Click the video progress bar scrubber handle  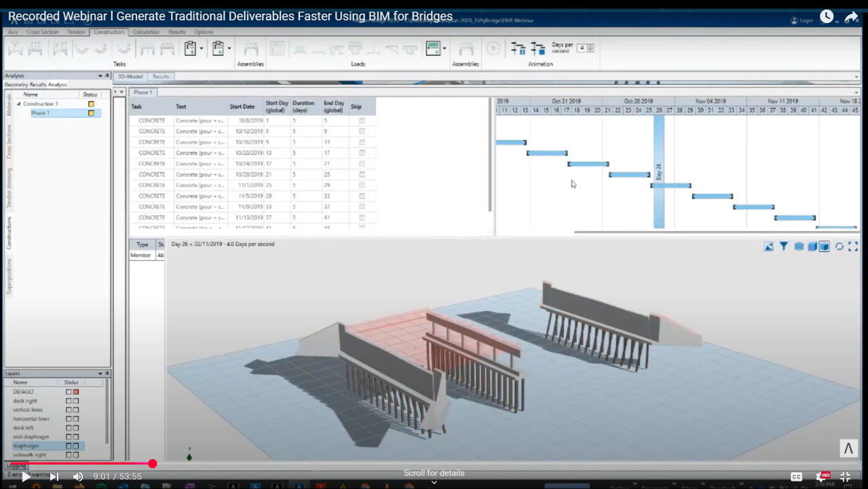(153, 464)
